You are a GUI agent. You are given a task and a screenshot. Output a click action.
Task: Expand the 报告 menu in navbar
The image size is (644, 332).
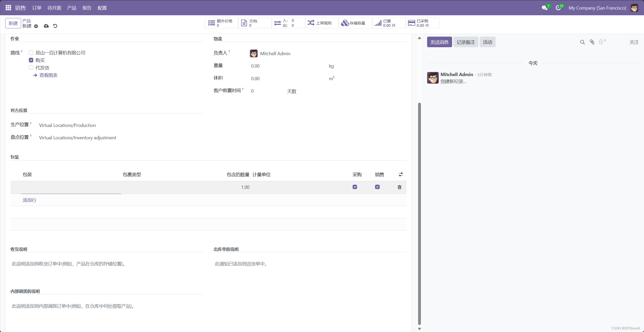click(87, 8)
